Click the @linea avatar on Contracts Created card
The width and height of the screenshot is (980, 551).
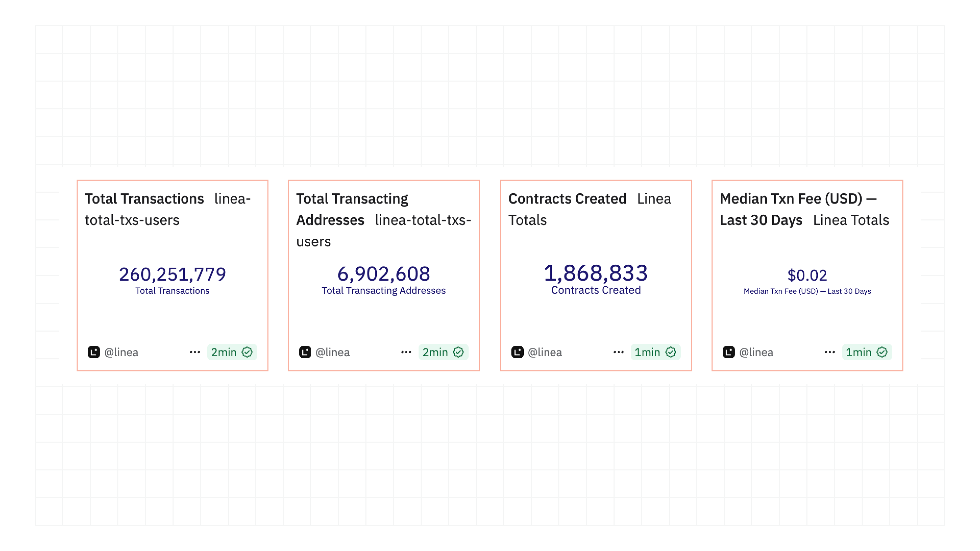[517, 352]
